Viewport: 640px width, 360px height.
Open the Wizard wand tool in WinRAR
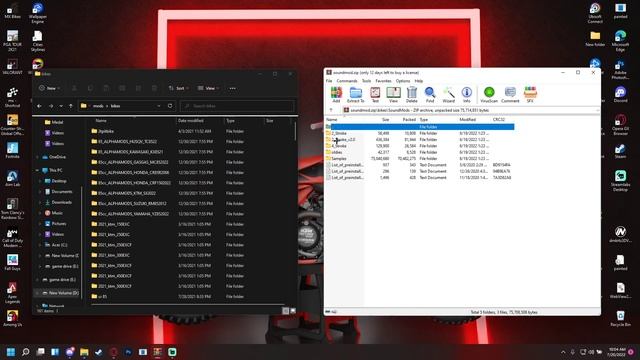click(x=449, y=94)
